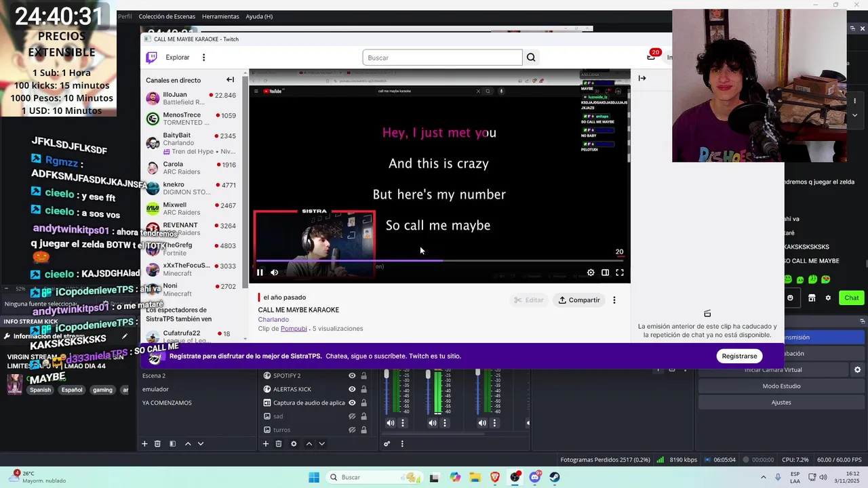868x488 pixels.
Task: Click the Compartir share button
Action: [x=579, y=300]
